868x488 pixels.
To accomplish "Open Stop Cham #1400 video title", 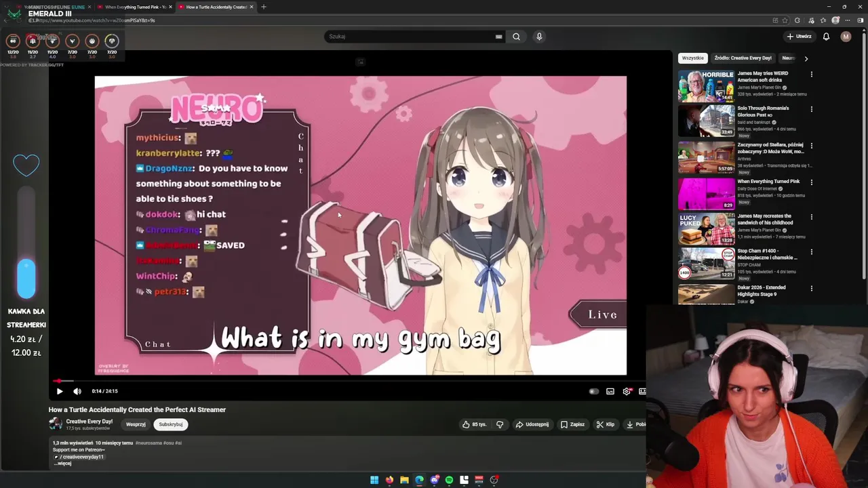I will (767, 254).
